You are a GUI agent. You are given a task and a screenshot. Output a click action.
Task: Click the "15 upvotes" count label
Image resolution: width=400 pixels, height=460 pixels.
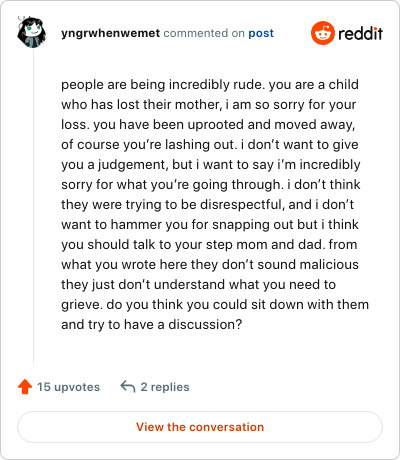(68, 387)
